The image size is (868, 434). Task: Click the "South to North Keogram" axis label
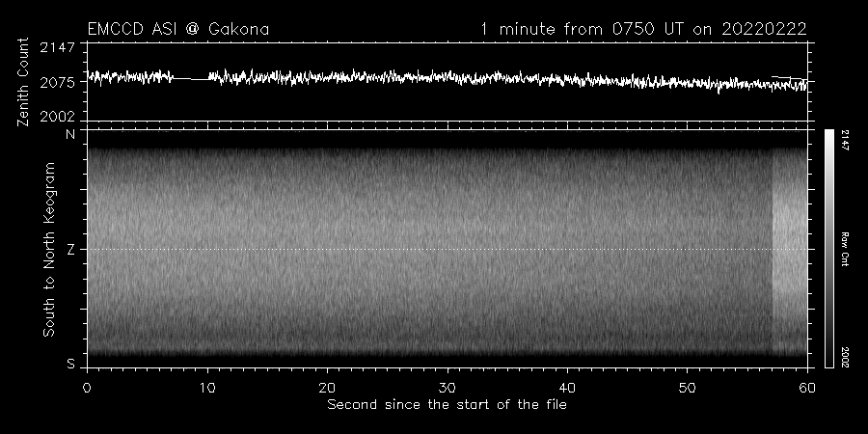pos(49,249)
